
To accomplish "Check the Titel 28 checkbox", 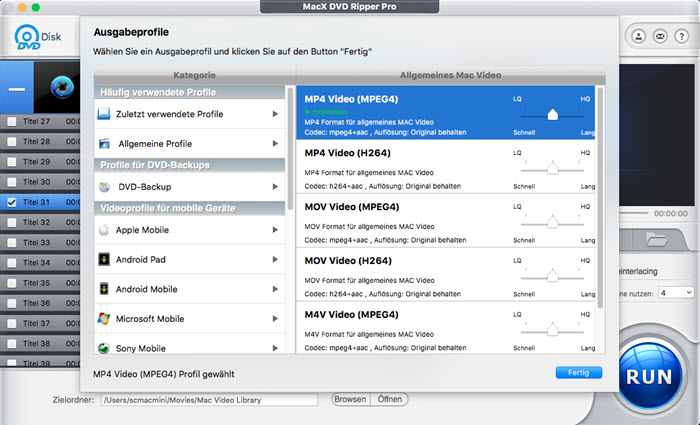I will click(x=12, y=142).
